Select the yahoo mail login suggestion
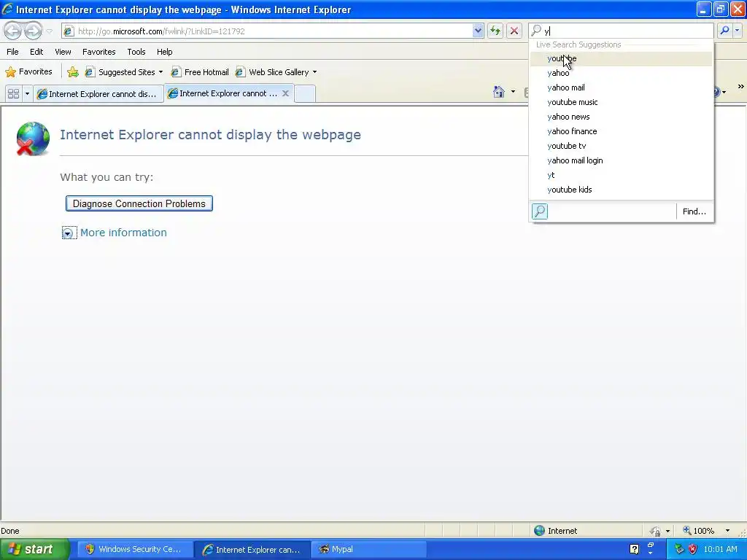This screenshot has height=560, width=747. click(x=622, y=160)
